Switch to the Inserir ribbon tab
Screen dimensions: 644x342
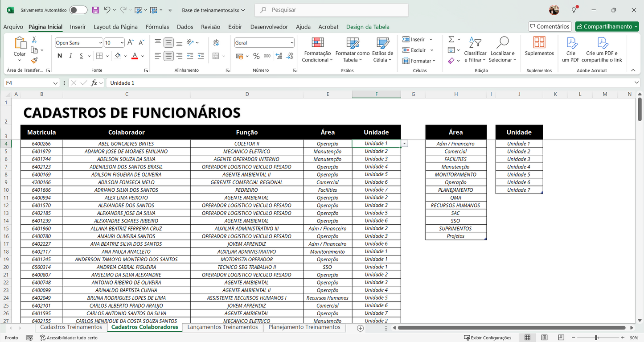click(78, 27)
